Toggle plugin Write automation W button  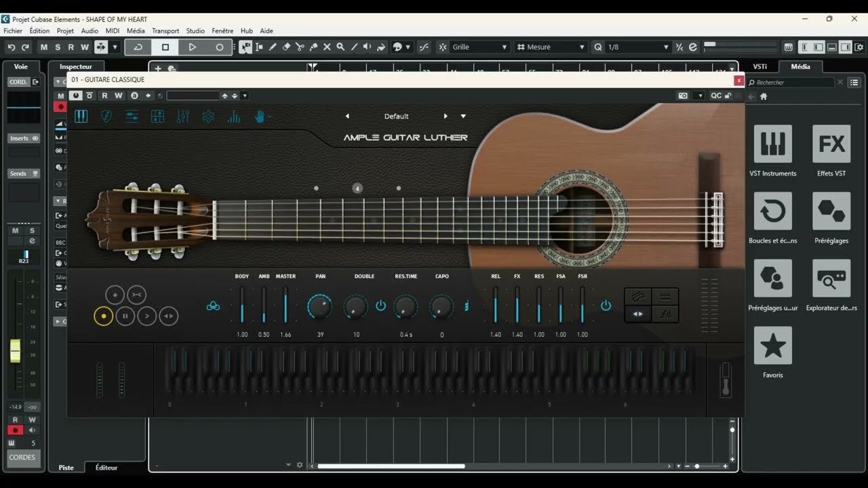point(119,96)
